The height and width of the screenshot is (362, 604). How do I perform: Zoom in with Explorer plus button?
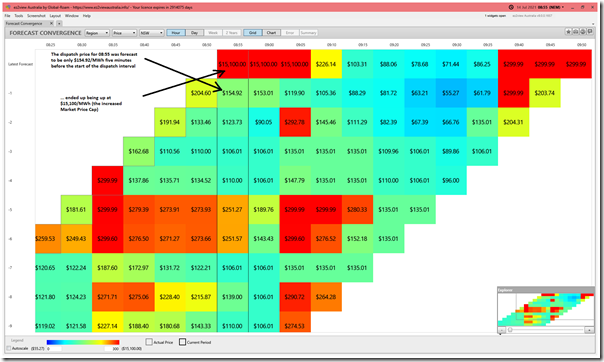click(x=589, y=330)
